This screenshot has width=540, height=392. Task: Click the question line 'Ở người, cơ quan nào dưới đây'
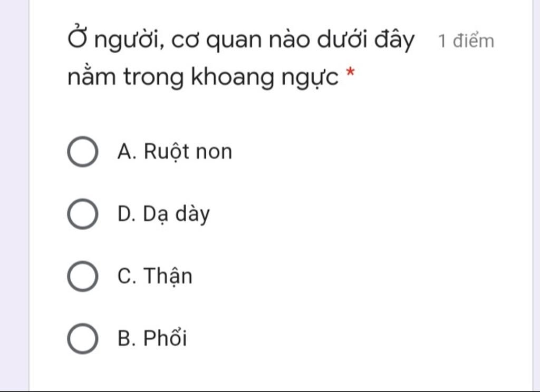pyautogui.click(x=240, y=40)
